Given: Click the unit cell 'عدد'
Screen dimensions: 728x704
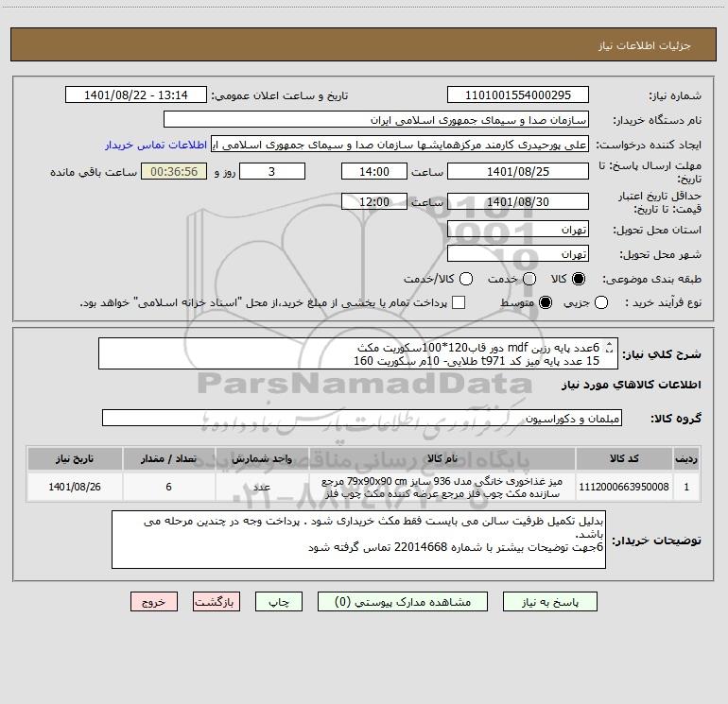Looking at the screenshot, I should pyautogui.click(x=262, y=487).
